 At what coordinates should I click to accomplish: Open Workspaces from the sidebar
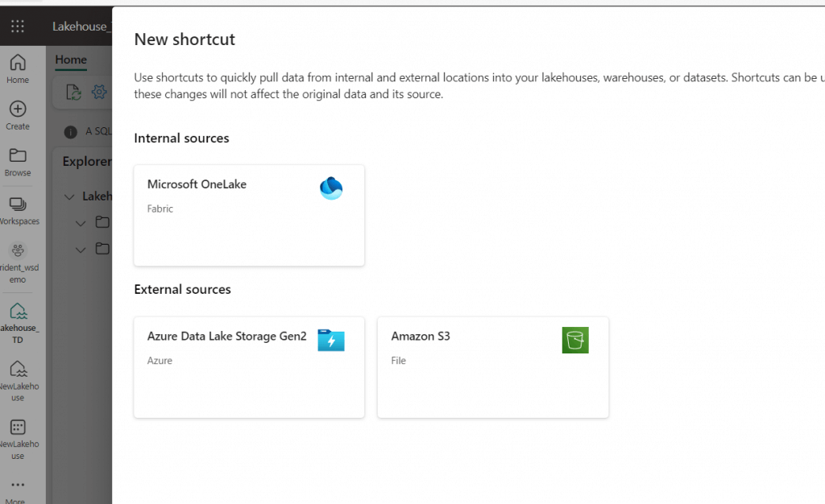(18, 211)
